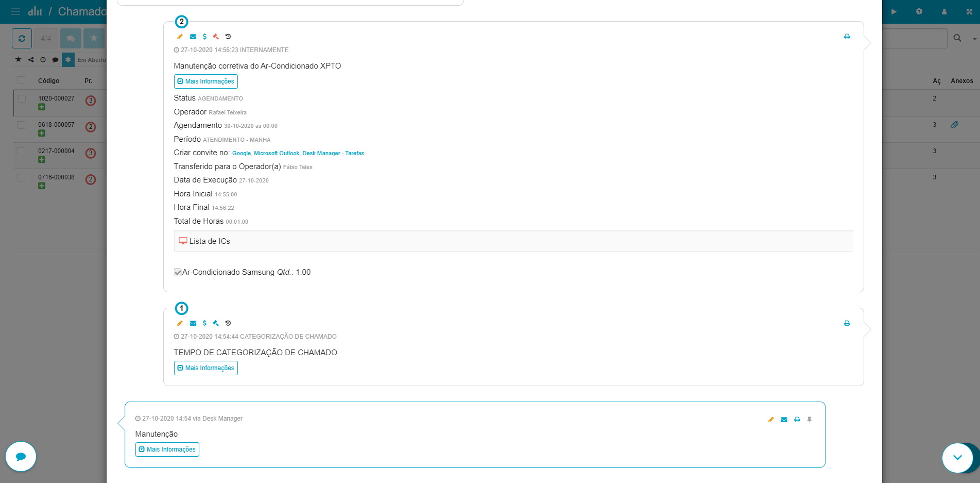Click the email envelope icon in action 1
The height and width of the screenshot is (483, 980).
[x=193, y=323]
